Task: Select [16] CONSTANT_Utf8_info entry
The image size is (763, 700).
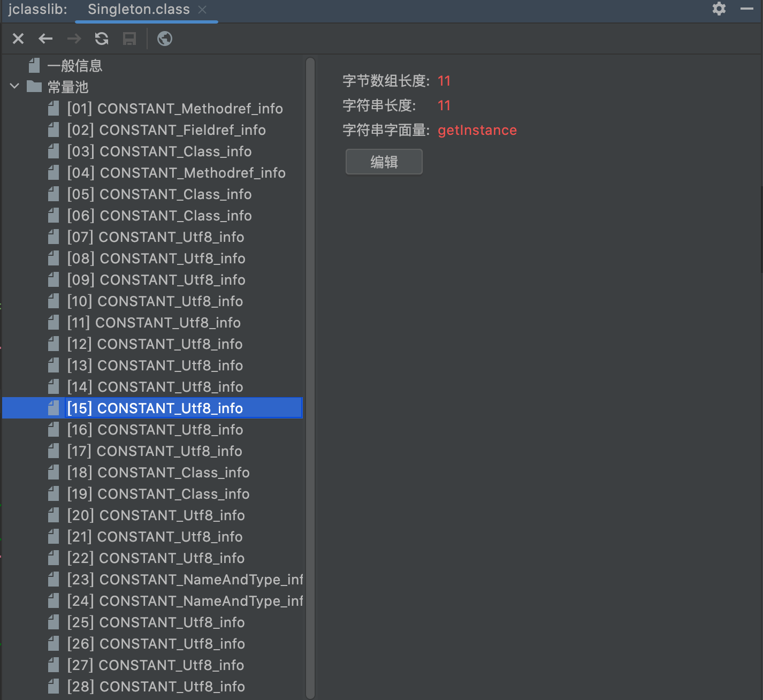Action: (155, 430)
